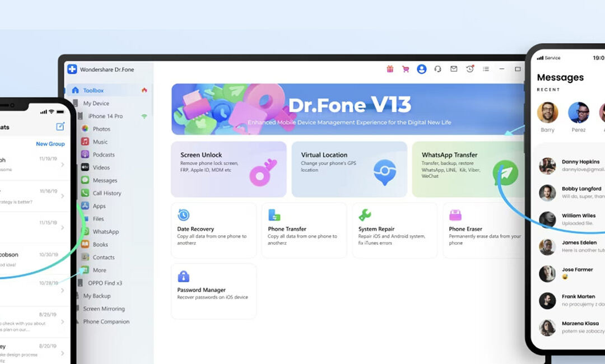This screenshot has width=605, height=364.
Task: Click the gift box icon in title bar
Action: tap(390, 69)
